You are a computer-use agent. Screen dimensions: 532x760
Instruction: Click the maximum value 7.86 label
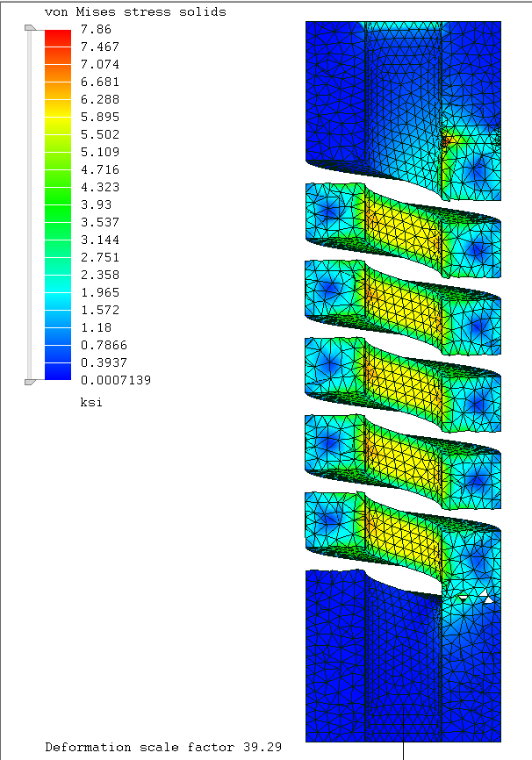click(96, 29)
